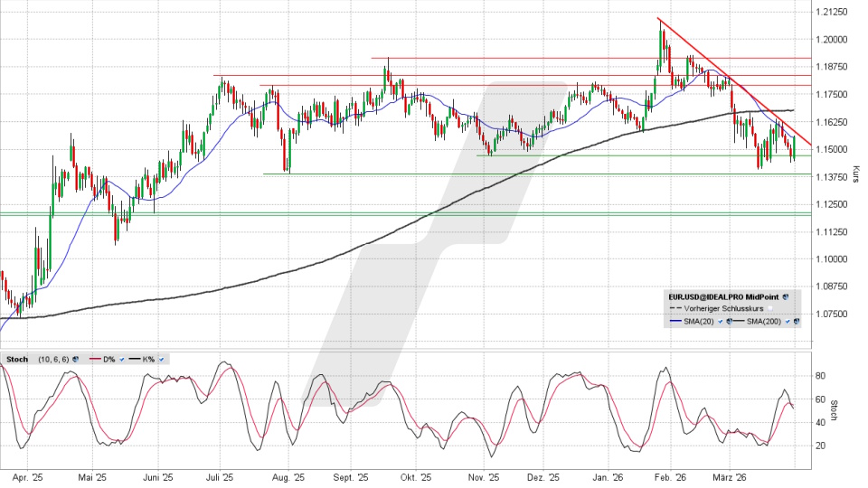Uncheck the SMA(200) visibility checkbox
868x488 pixels.
pos(788,322)
